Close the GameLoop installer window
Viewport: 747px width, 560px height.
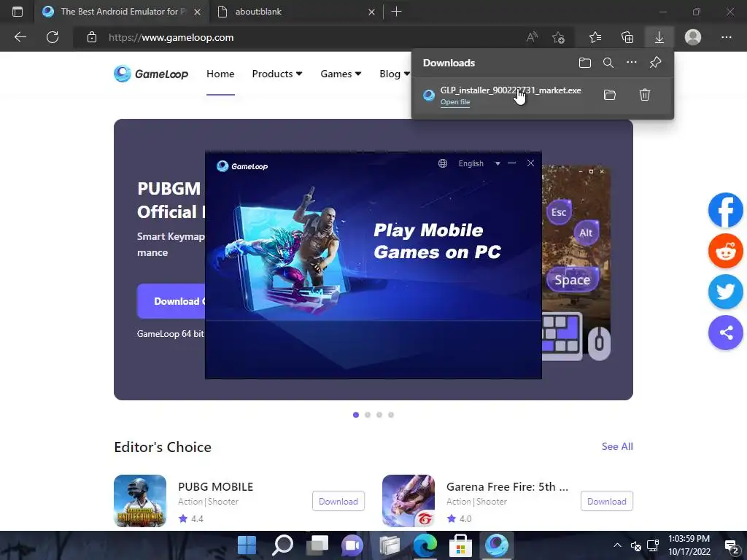(530, 163)
